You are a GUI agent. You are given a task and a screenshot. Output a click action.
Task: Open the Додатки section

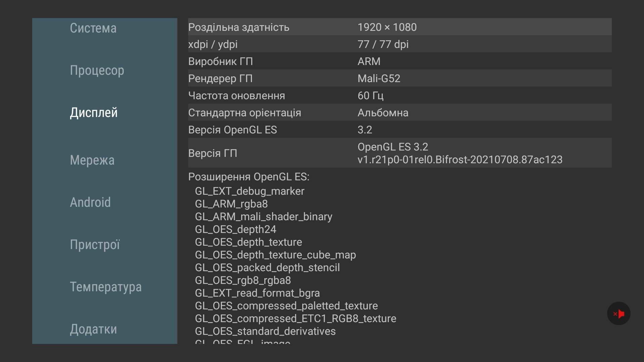coord(93,329)
